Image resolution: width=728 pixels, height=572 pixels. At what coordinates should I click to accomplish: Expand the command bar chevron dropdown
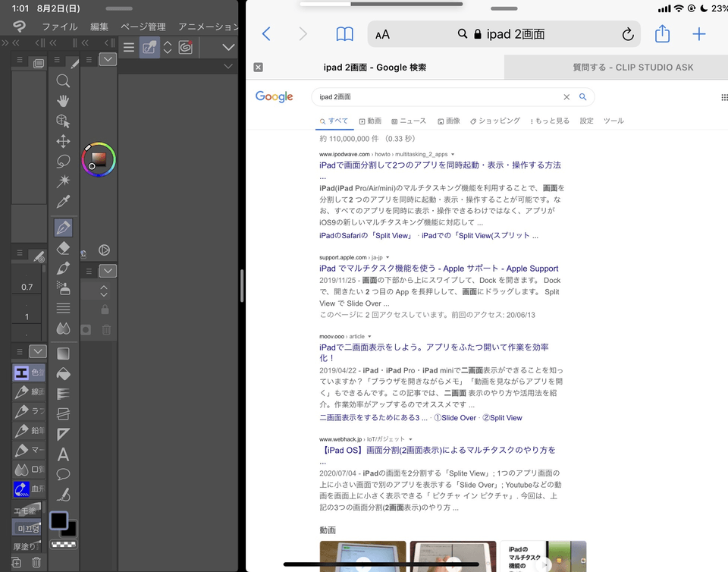(x=228, y=47)
